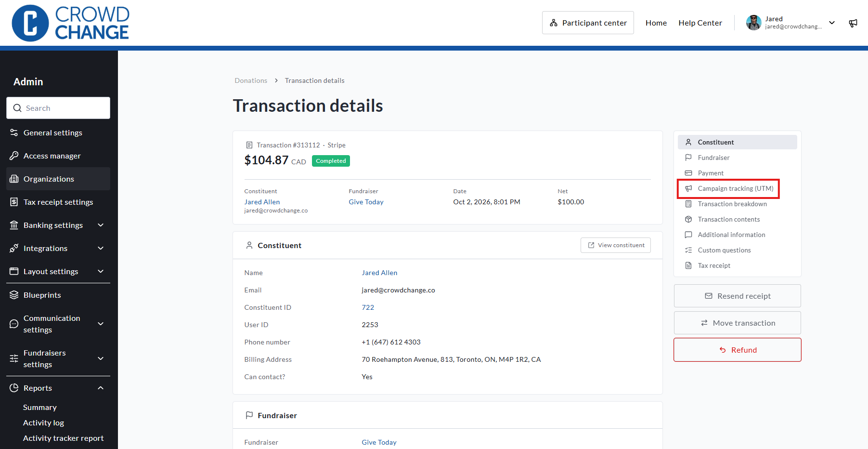Image resolution: width=868 pixels, height=449 pixels.
Task: Click the Custom questions checklist icon
Action: [688, 250]
